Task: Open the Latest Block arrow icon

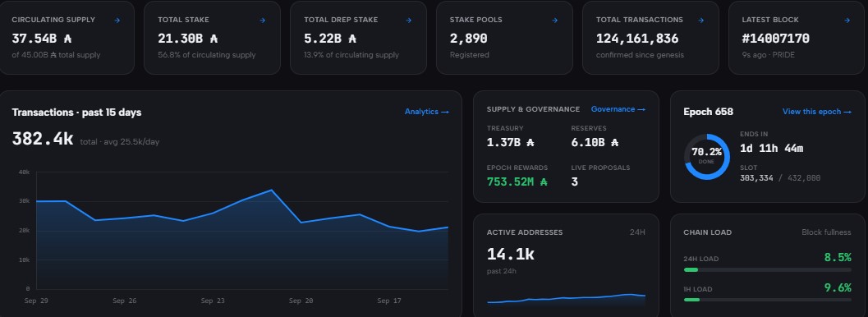Action: (x=847, y=20)
